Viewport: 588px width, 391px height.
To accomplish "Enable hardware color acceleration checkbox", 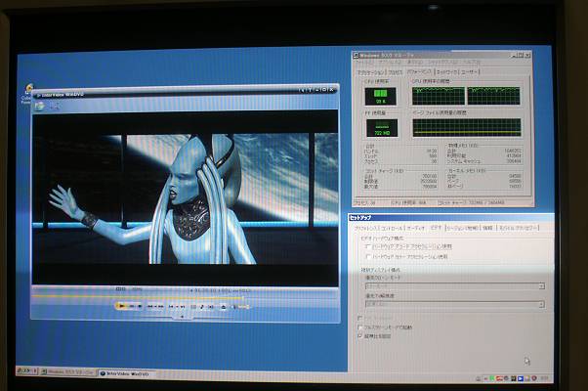I will pyautogui.click(x=368, y=257).
